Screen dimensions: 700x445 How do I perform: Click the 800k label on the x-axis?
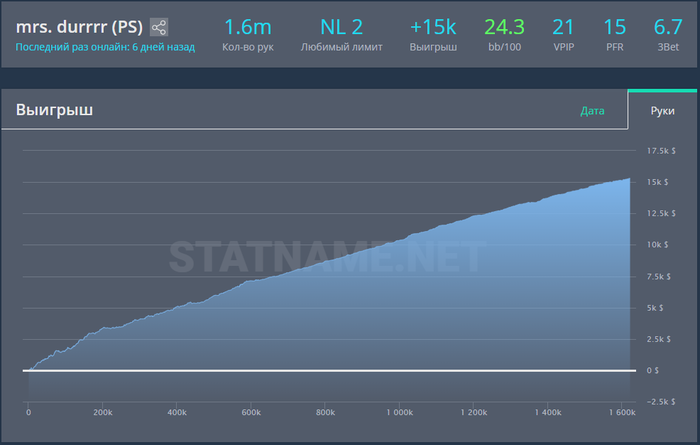325,411
